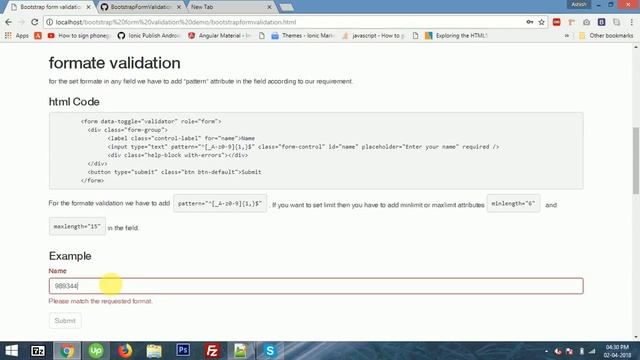The width and height of the screenshot is (640, 360).
Task: Reload the current page
Action: pos(35,22)
